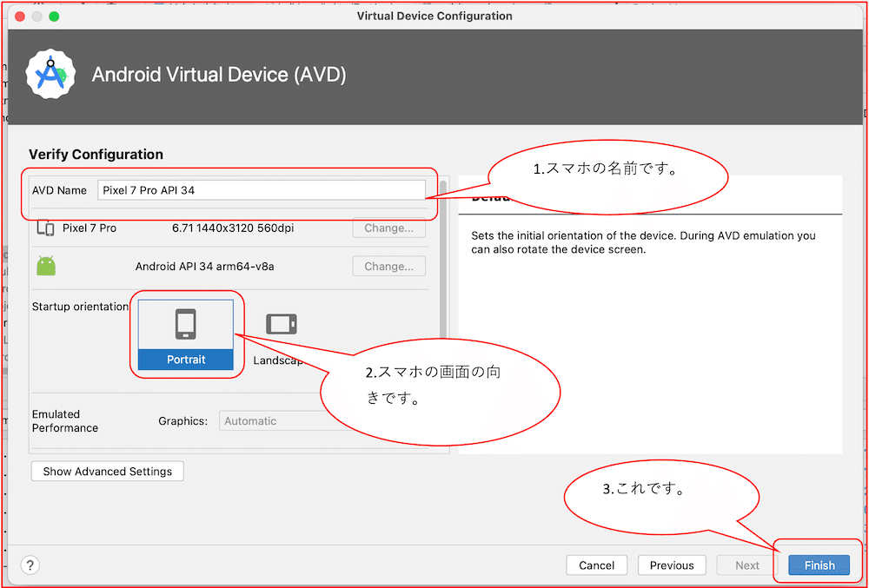The image size is (869, 588).
Task: Open help via question mark icon
Action: coord(30,565)
